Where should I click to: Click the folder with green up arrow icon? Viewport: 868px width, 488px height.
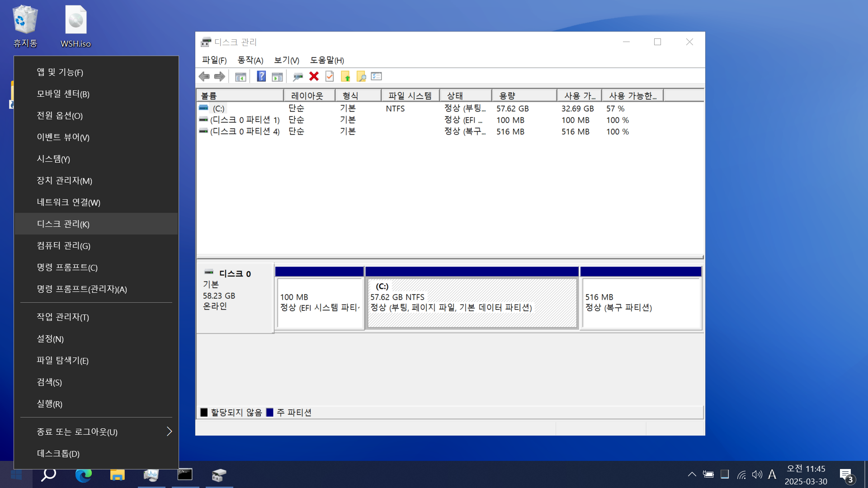pos(345,76)
